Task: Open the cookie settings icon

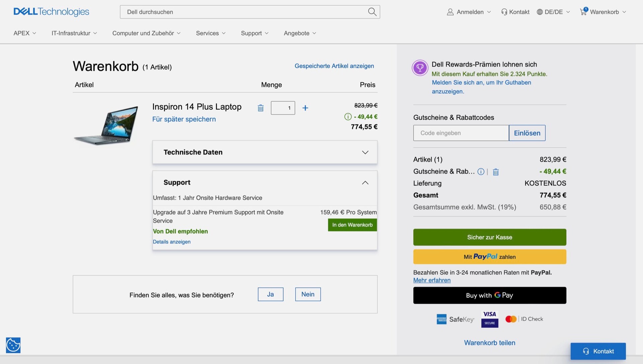Action: click(13, 345)
